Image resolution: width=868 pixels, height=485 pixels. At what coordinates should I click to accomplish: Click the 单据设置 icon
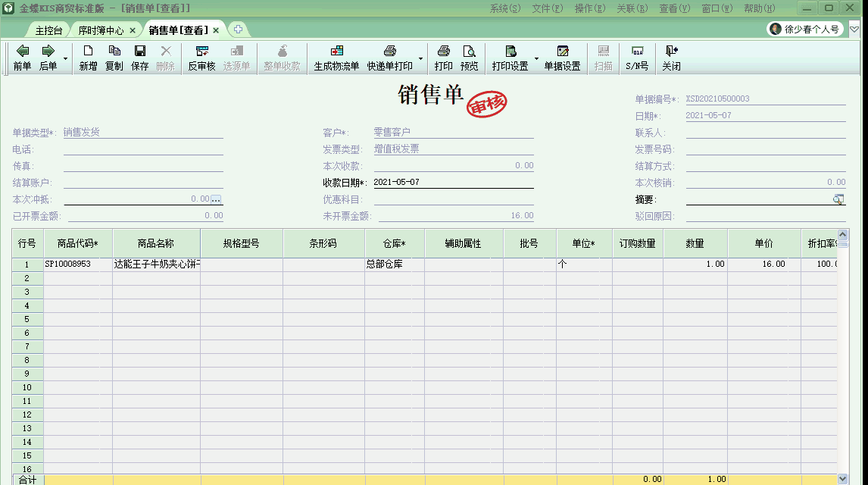pos(563,58)
